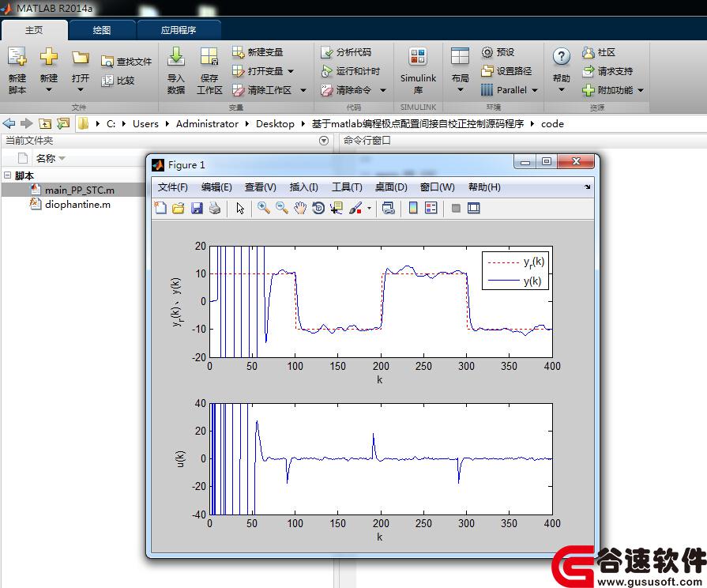707x588 pixels.
Task: Expand the 打开 (Open) dropdown
Action: pyautogui.click(x=81, y=90)
